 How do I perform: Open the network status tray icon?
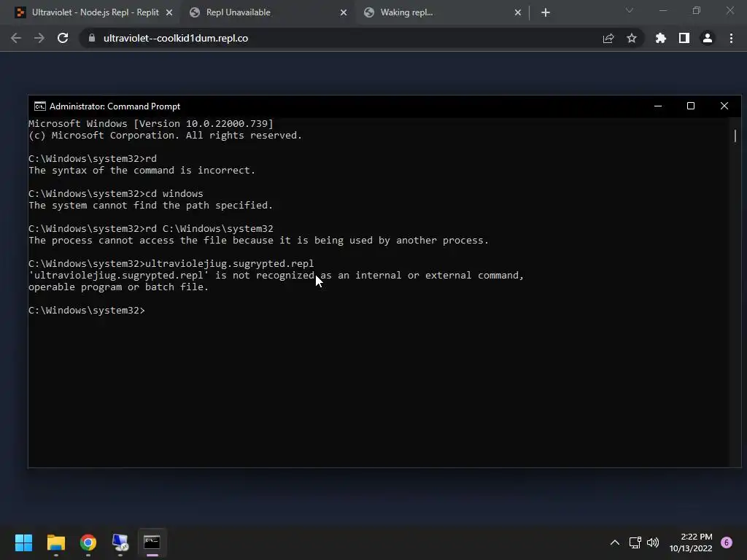coord(635,542)
